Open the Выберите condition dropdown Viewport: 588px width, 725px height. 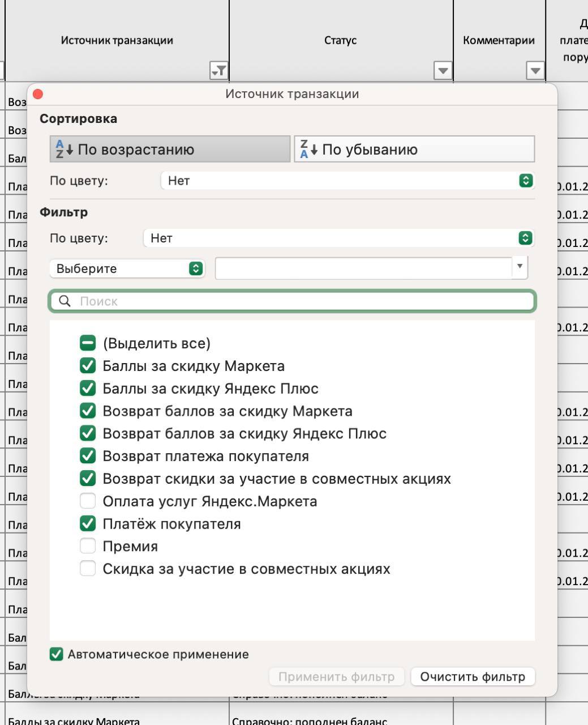195,268
